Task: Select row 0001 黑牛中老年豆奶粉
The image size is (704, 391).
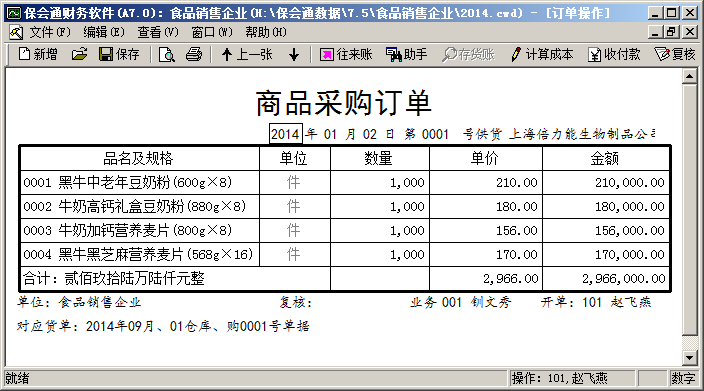Action: coord(140,182)
